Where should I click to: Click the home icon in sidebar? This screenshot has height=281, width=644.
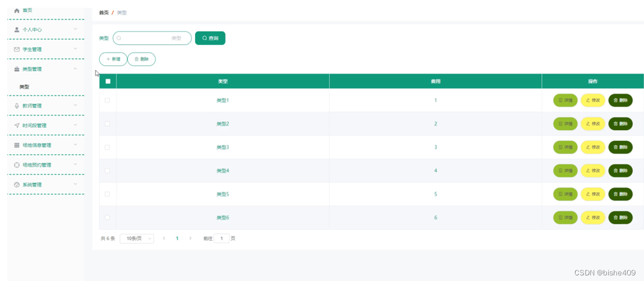coord(17,10)
